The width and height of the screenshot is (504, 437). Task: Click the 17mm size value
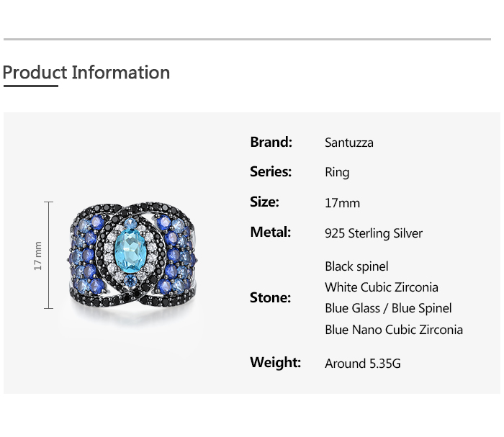click(342, 203)
